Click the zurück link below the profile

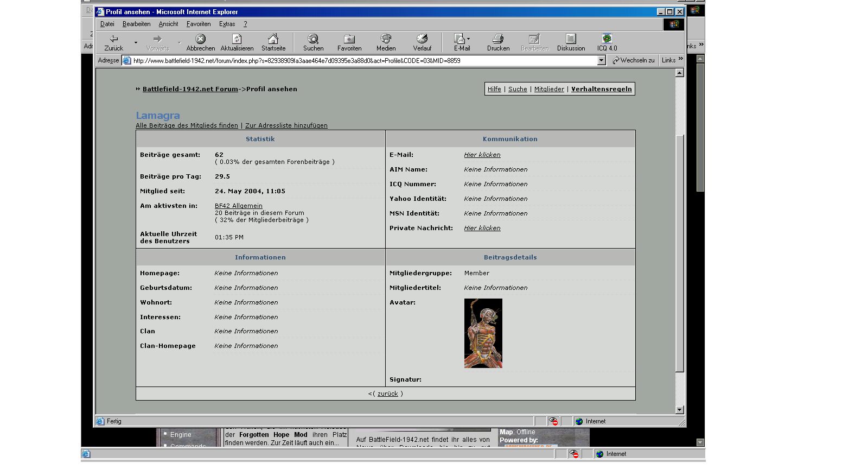[x=387, y=394]
